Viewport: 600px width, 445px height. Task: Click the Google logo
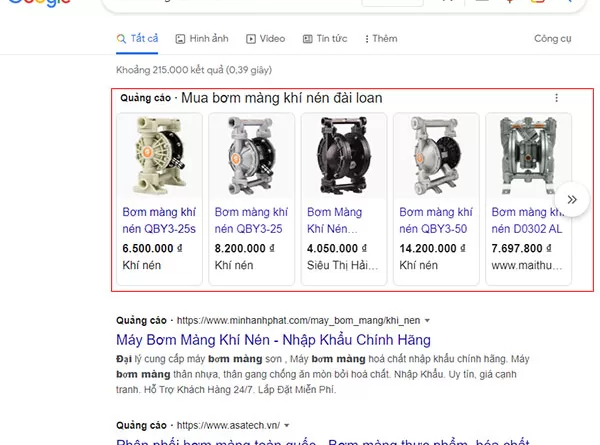39,3
